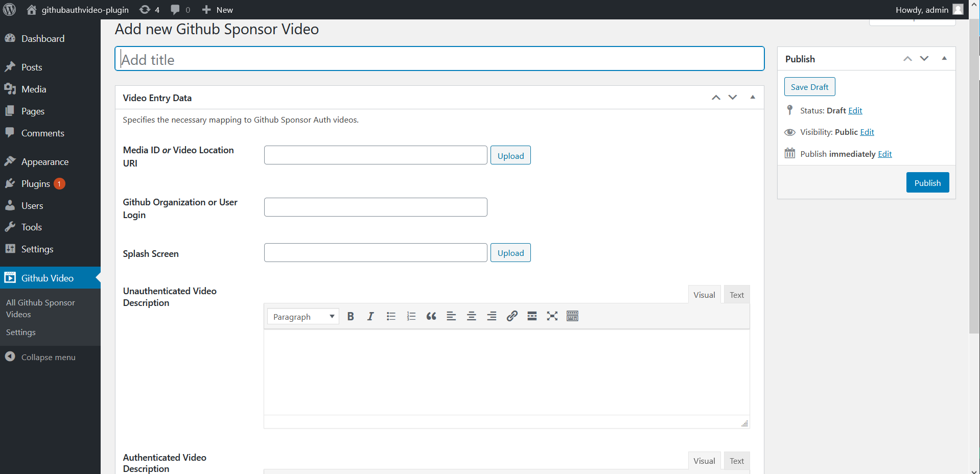
Task: Click the Media icon in sidebar
Action: coord(10,89)
